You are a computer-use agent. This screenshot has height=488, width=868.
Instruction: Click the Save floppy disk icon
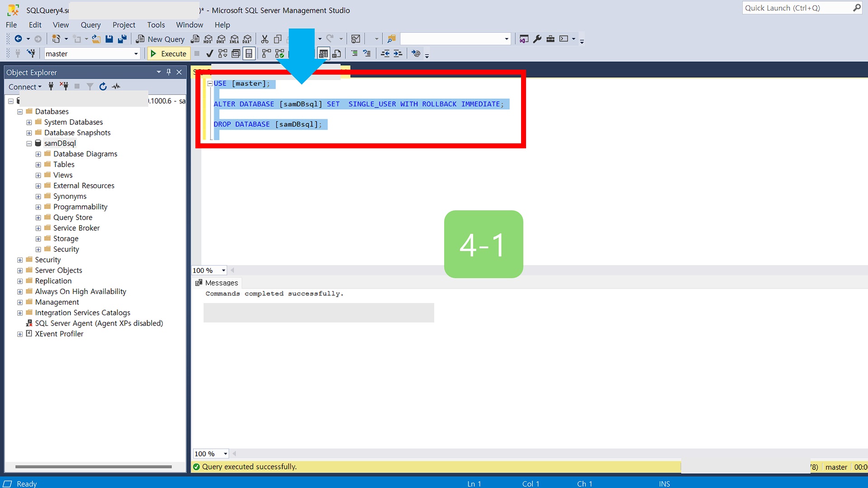coord(109,39)
